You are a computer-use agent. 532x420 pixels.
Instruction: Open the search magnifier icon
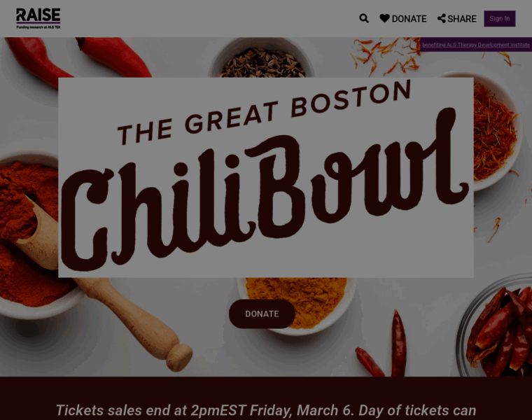click(364, 18)
